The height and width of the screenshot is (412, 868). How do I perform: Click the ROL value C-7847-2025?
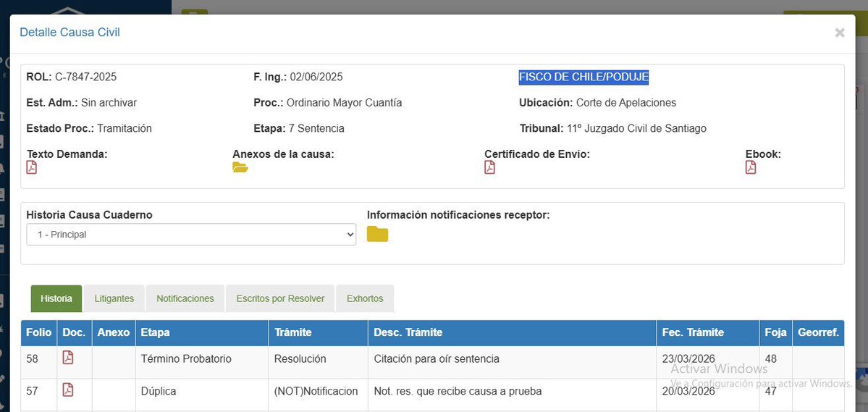click(x=86, y=77)
